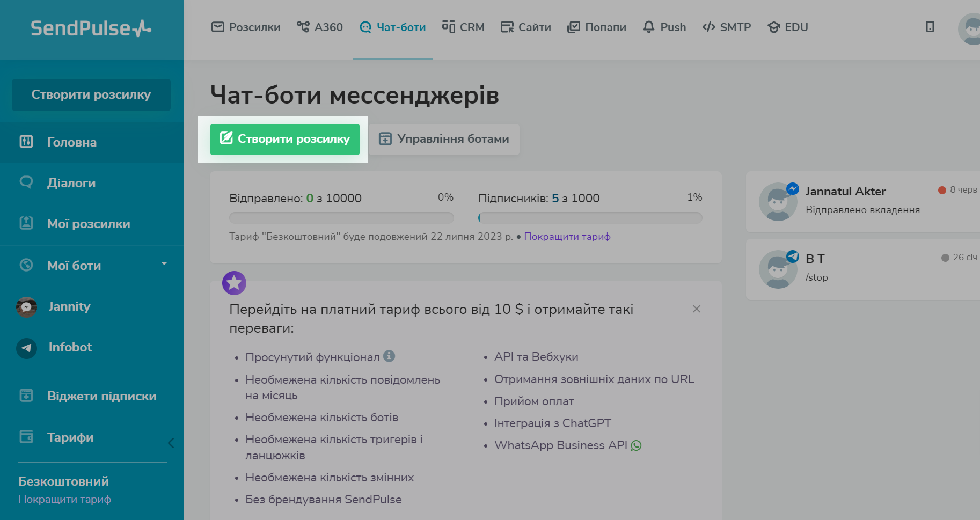
Task: Click Покращити тариф link in stats card
Action: (x=567, y=237)
